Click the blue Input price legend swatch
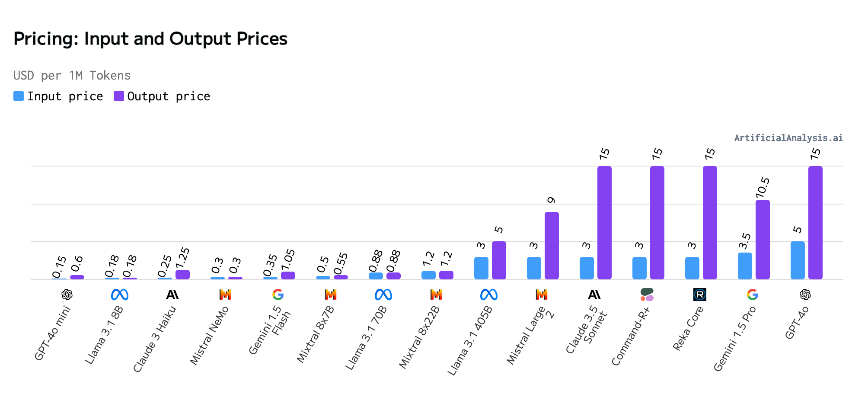 pyautogui.click(x=19, y=96)
